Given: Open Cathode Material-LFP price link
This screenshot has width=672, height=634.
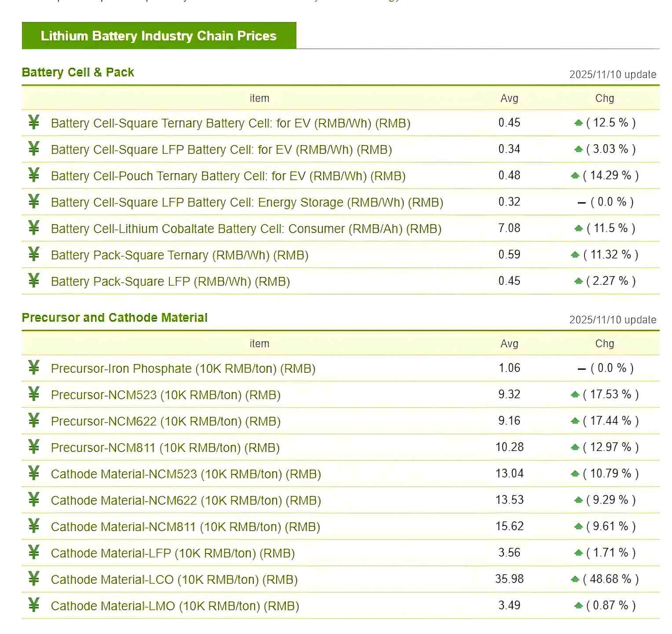Looking at the screenshot, I should [172, 553].
